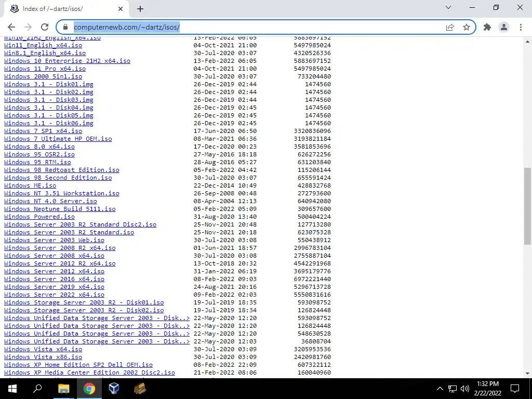Open Windows NT 3.51 Workstation.iso link
The height and width of the screenshot is (399, 532).
coord(62,193)
